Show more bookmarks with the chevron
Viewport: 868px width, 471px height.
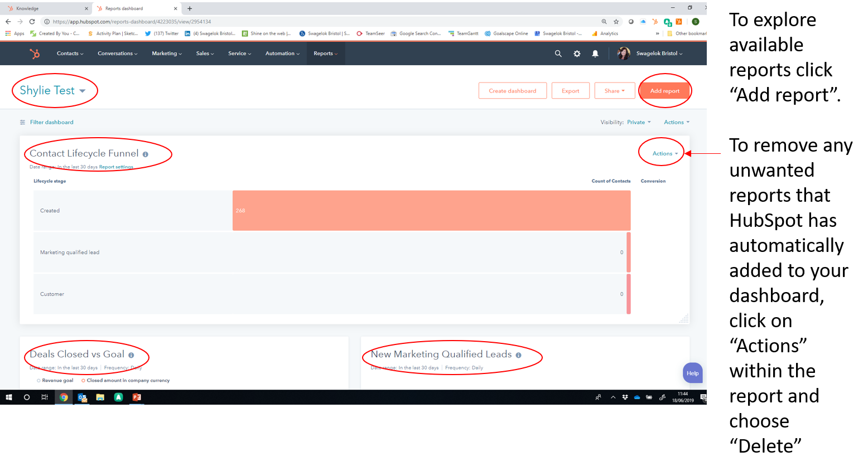point(657,33)
